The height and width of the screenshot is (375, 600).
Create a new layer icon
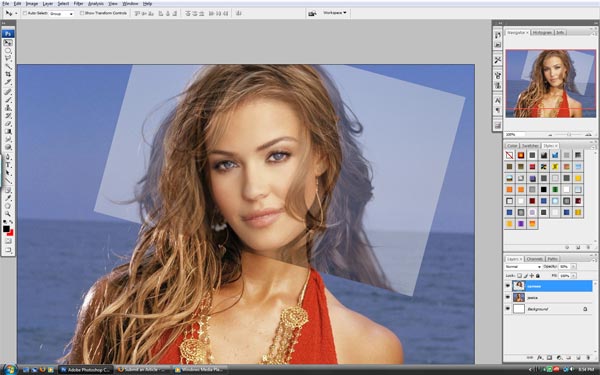(578, 358)
